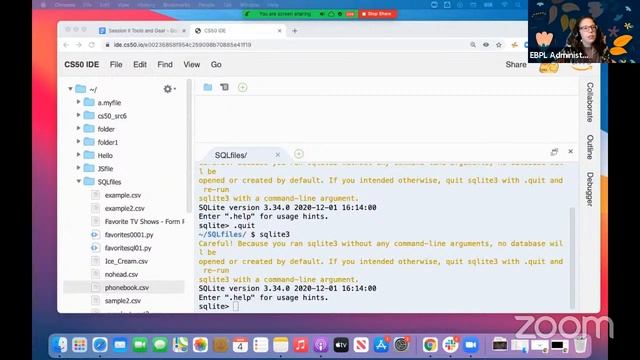Expand the folder directory
This screenshot has width=640, height=360.
pos(78,129)
